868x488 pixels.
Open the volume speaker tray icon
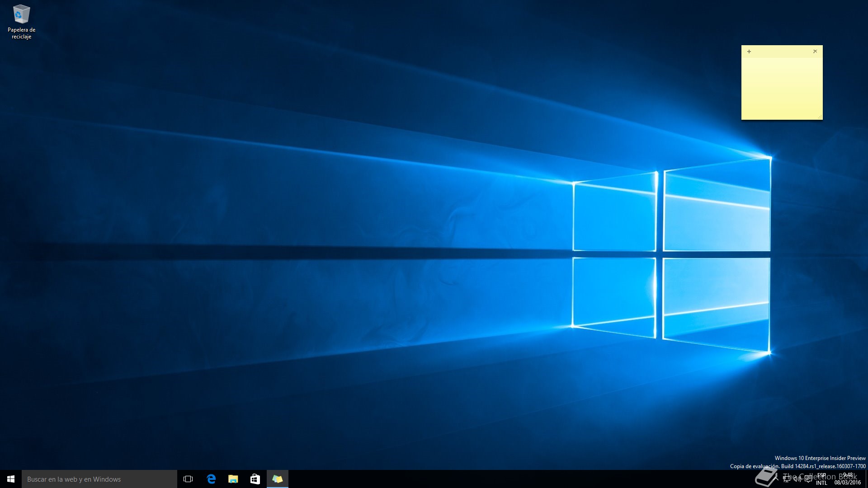tap(797, 479)
